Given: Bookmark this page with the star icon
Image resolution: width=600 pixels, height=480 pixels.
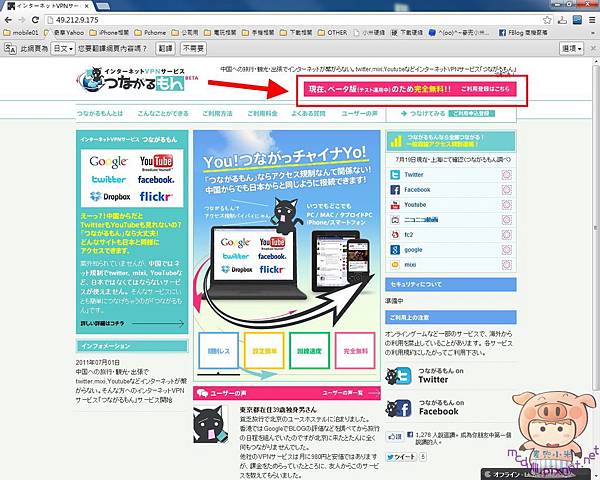Looking at the screenshot, I should [548, 20].
